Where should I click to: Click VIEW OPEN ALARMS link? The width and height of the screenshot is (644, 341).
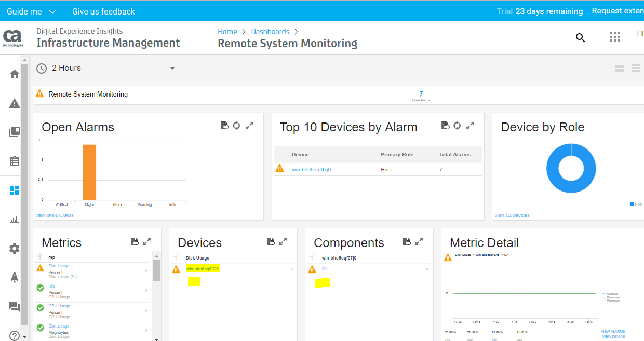[x=55, y=215]
